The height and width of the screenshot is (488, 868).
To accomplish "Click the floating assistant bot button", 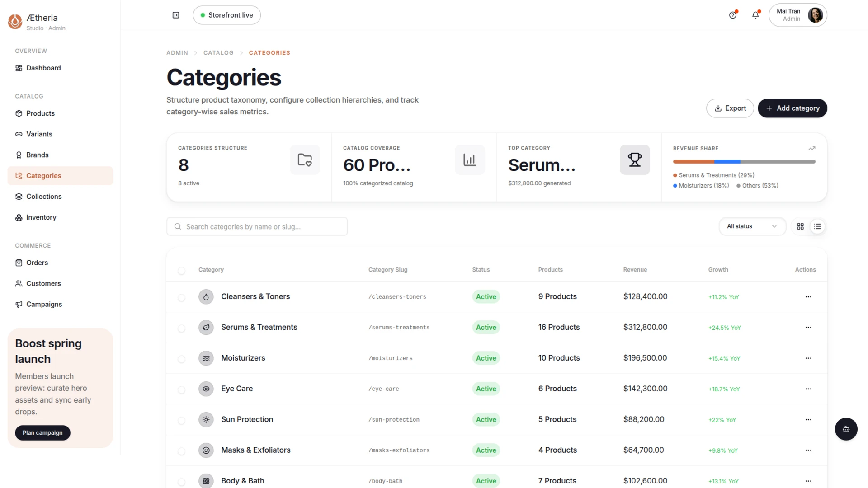I will [846, 429].
